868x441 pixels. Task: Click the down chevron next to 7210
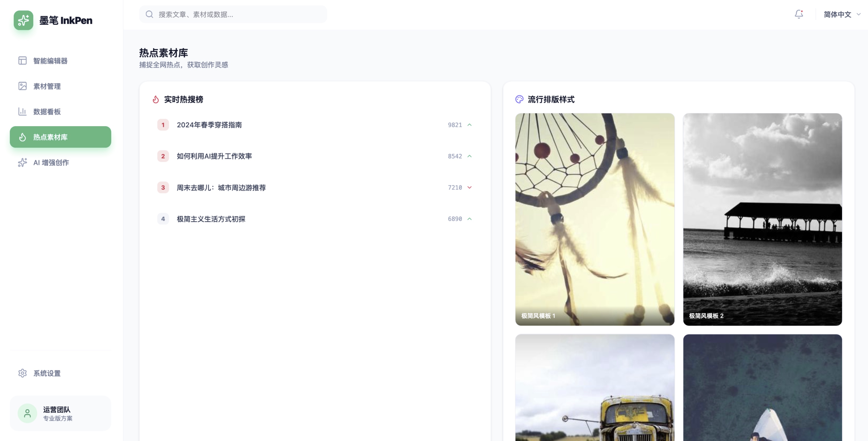tap(469, 187)
